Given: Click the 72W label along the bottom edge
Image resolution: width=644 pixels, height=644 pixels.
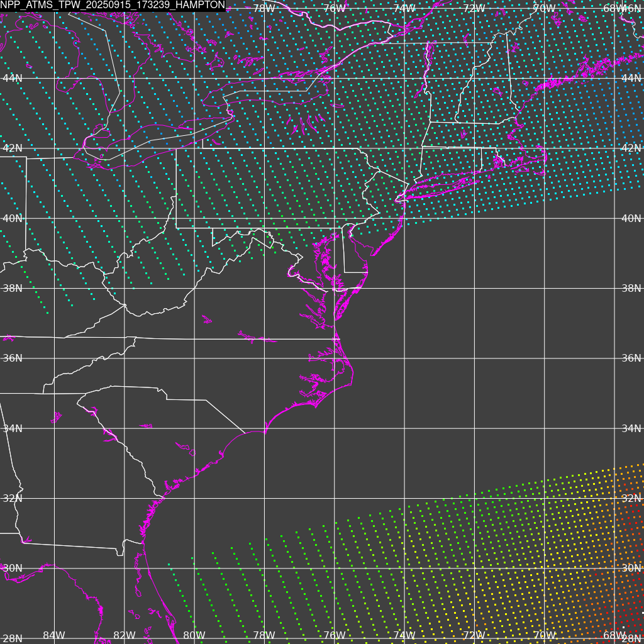Looking at the screenshot, I should [x=474, y=635].
